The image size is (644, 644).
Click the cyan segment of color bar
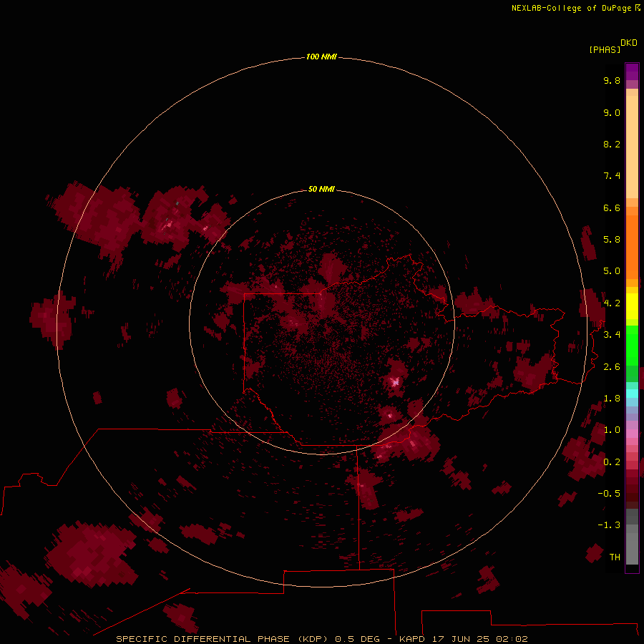click(x=632, y=394)
